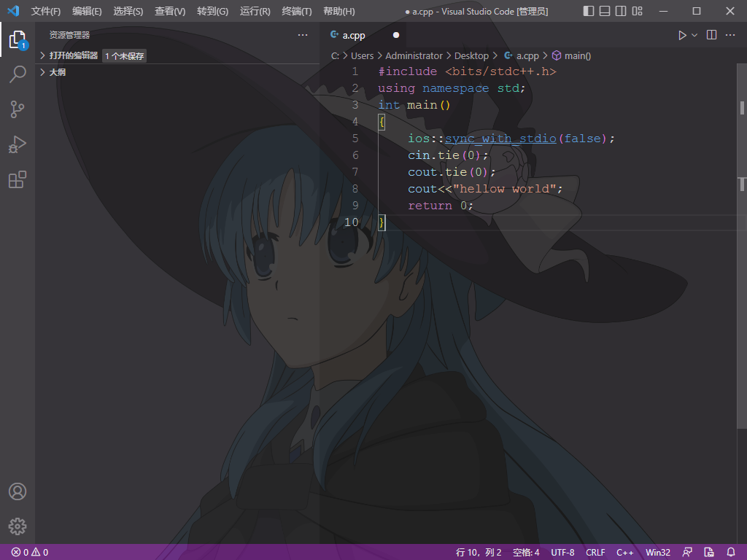Image resolution: width=747 pixels, height=560 pixels.
Task: Click the UTF-8 encoding in status bar
Action: click(562, 553)
